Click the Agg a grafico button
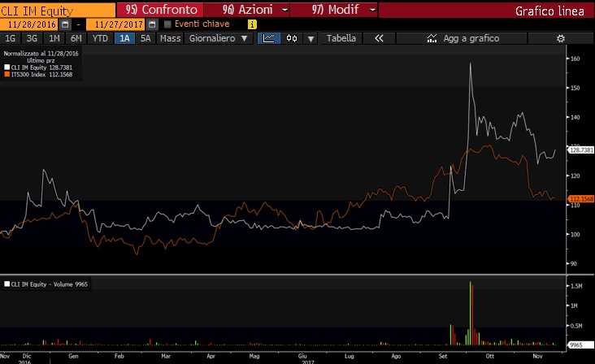The height and width of the screenshot is (364, 595). [x=462, y=38]
